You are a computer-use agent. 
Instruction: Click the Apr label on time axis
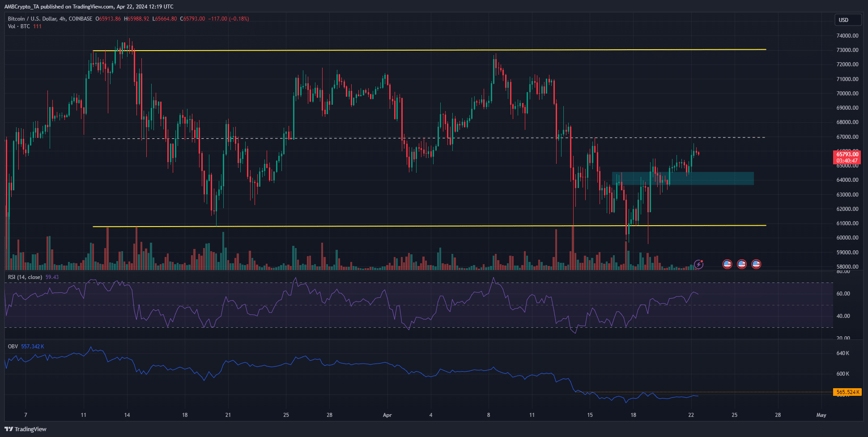387,415
